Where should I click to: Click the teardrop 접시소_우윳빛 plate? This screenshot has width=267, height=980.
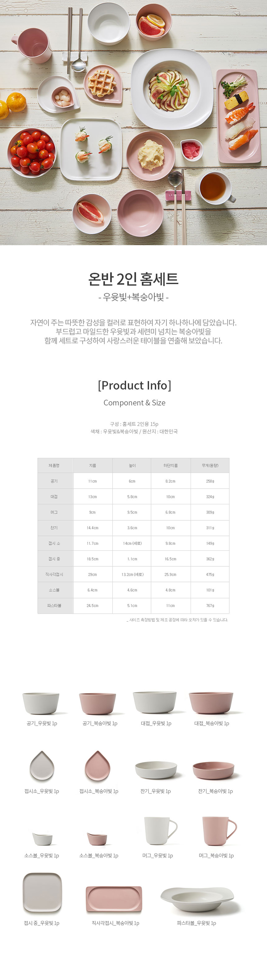(x=42, y=766)
